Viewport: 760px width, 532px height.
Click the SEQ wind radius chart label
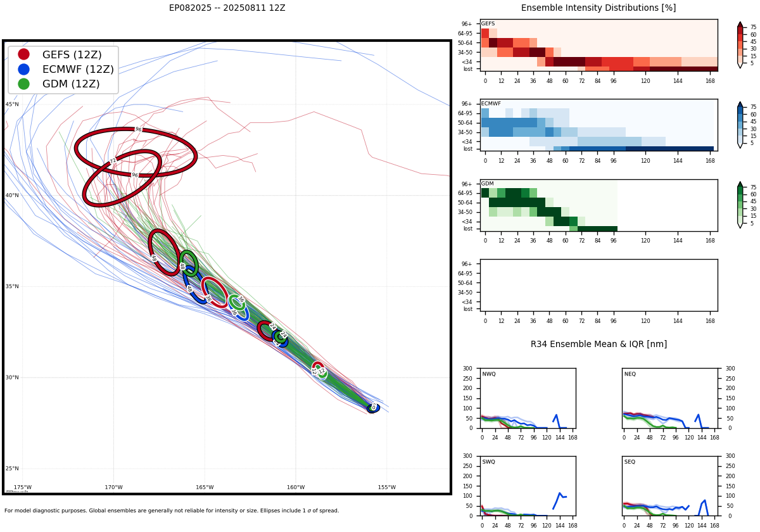tap(630, 462)
